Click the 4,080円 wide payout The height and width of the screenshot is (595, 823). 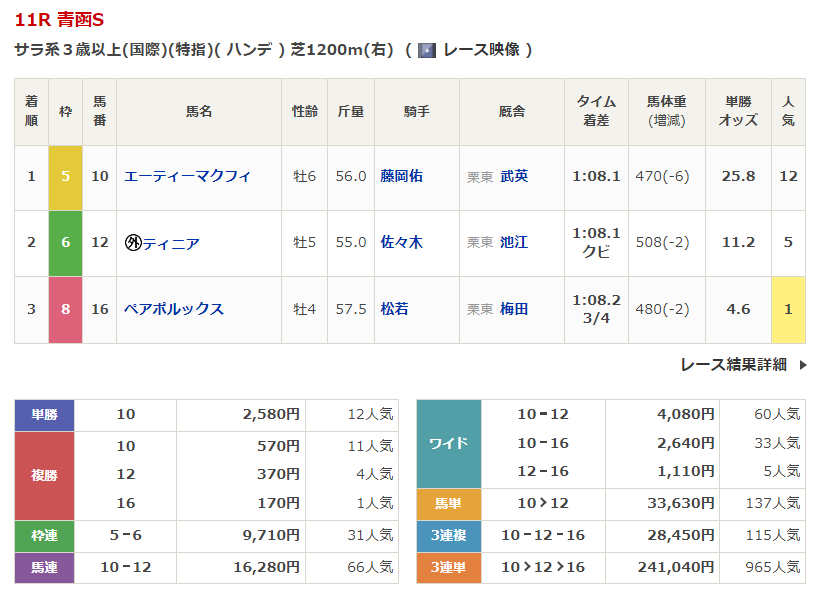click(686, 415)
